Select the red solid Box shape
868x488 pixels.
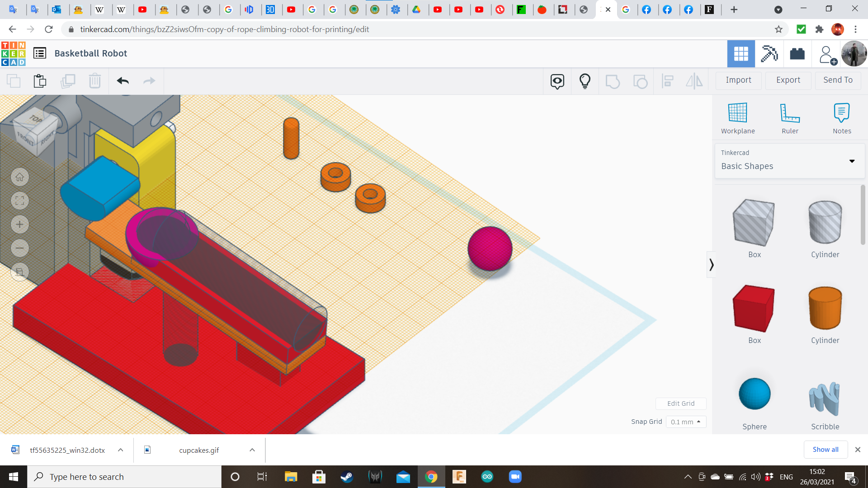click(754, 309)
